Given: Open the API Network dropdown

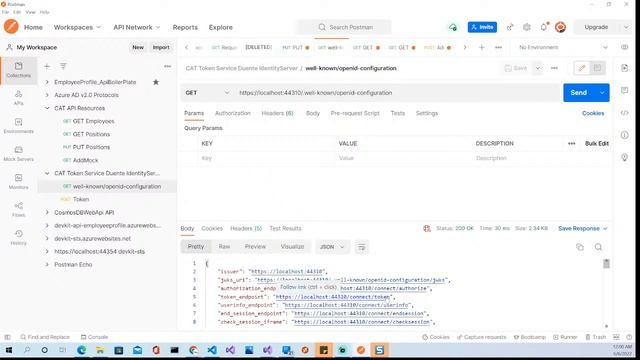Looking at the screenshot, I should (137, 27).
